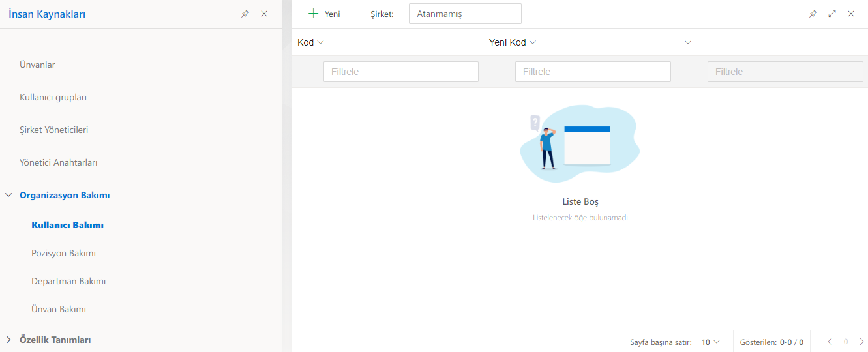
Task: Open the Yeni Kod column menu
Action: (533, 42)
